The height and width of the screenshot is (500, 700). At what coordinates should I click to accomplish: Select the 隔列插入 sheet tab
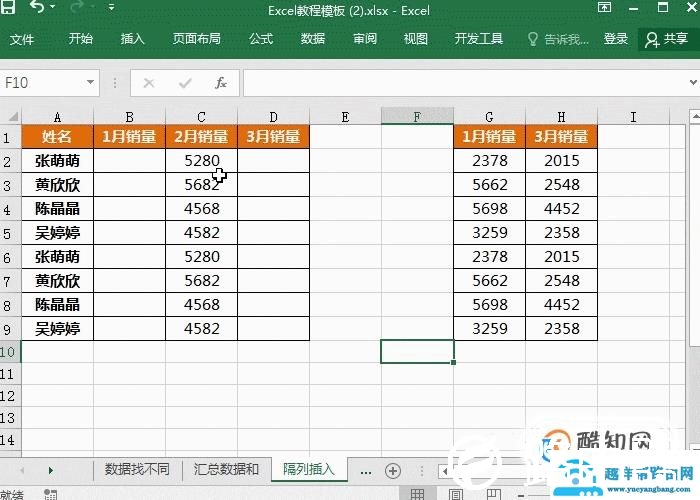pyautogui.click(x=309, y=469)
